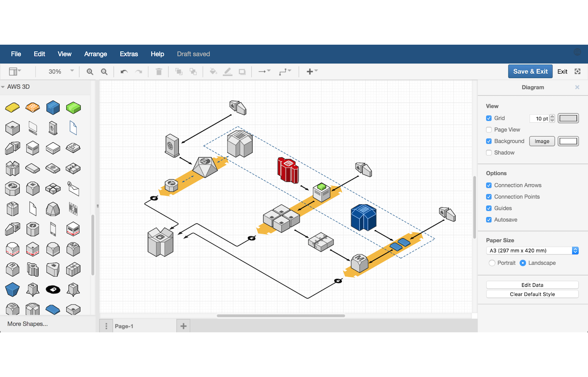Image resolution: width=588 pixels, height=377 pixels.
Task: Click the trash Delete icon
Action: coord(159,71)
